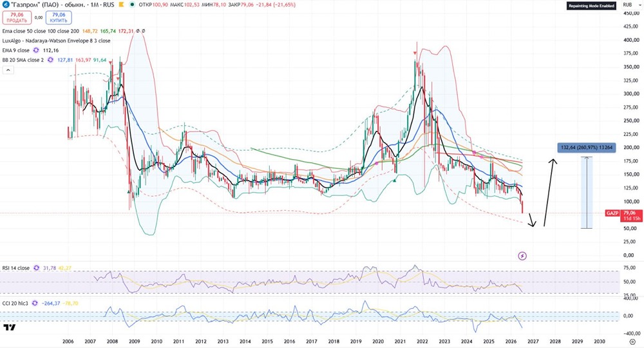Click the 79,06 ПРОДАТЬ sell button

[x=17, y=17]
